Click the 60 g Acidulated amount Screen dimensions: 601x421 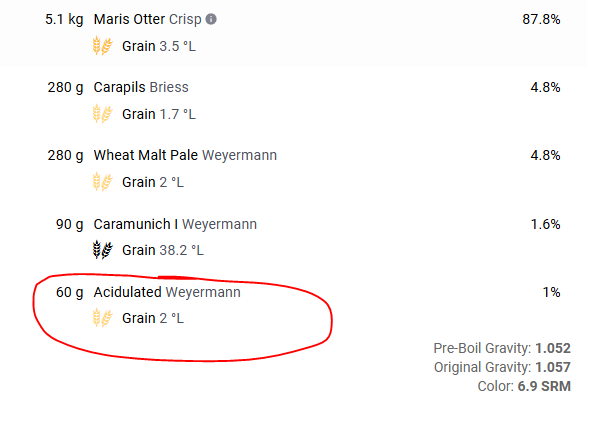click(x=70, y=292)
